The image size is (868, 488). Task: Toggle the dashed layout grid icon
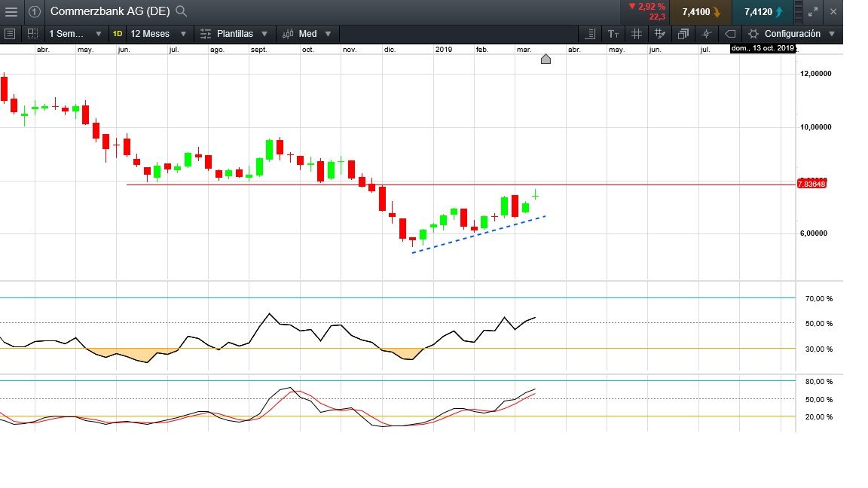[x=32, y=34]
